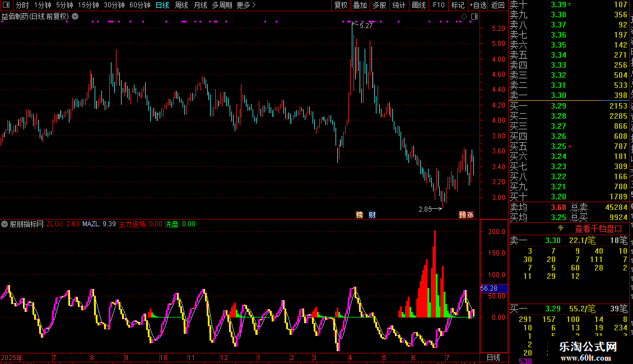Click the 统计 statistics button
The image size is (633, 364).
[399, 5]
